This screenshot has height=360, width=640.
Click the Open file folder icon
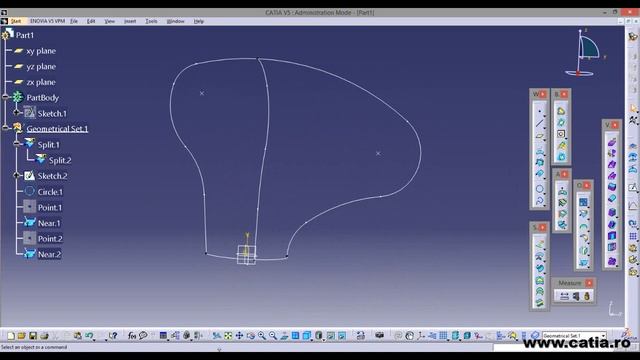pyautogui.click(x=22, y=336)
